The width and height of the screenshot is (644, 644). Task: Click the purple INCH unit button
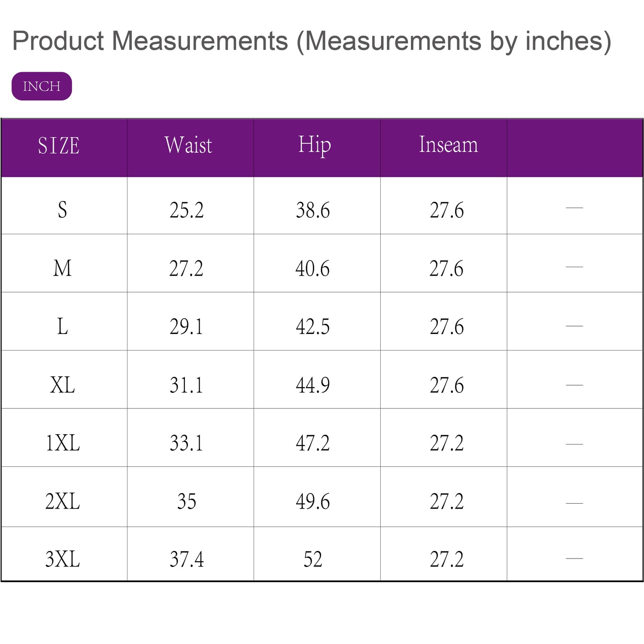click(x=41, y=86)
